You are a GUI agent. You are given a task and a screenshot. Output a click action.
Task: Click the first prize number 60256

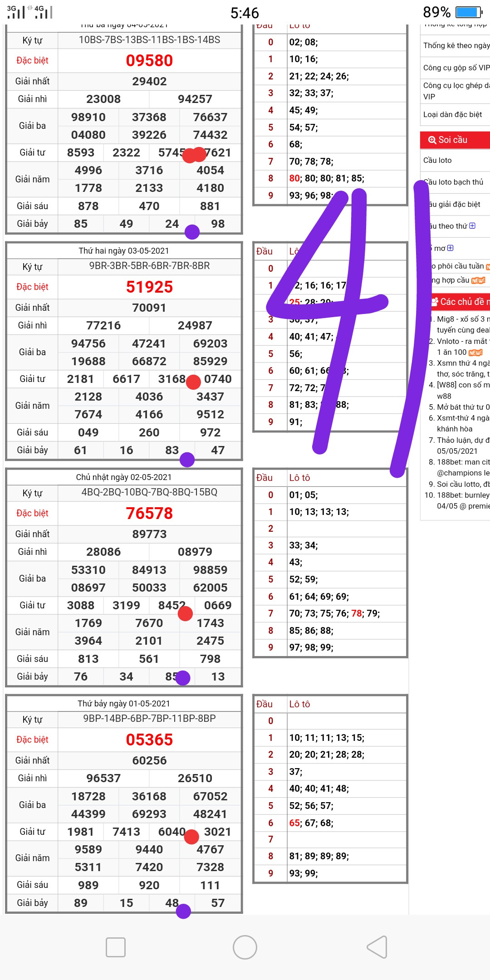[149, 760]
